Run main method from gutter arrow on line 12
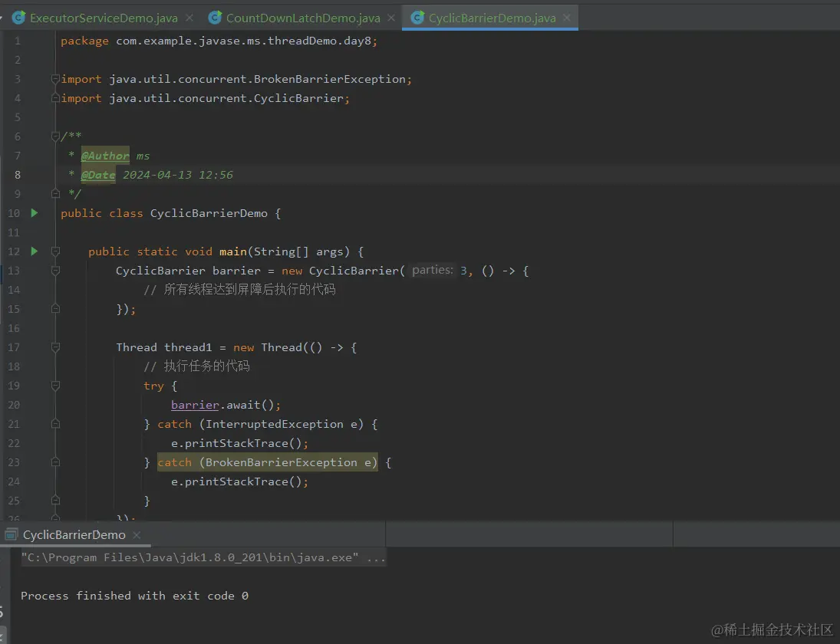The height and width of the screenshot is (644, 840). 35,251
